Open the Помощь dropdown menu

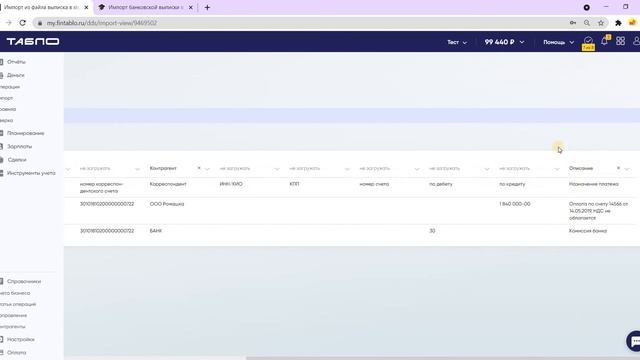click(x=558, y=42)
